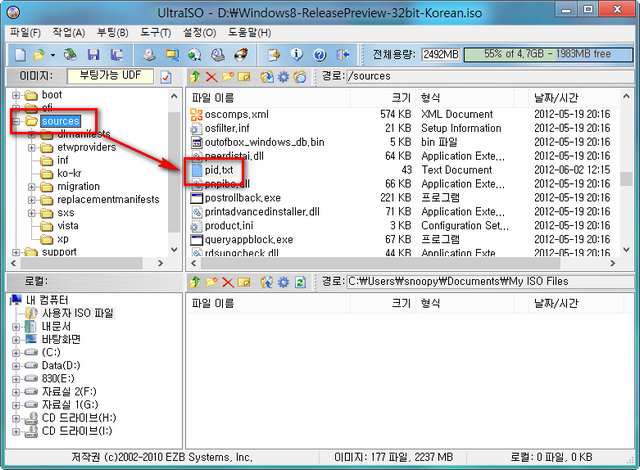Click the Burn CD/DVD image flame icon
The width and height of the screenshot is (640, 470).
click(241, 55)
